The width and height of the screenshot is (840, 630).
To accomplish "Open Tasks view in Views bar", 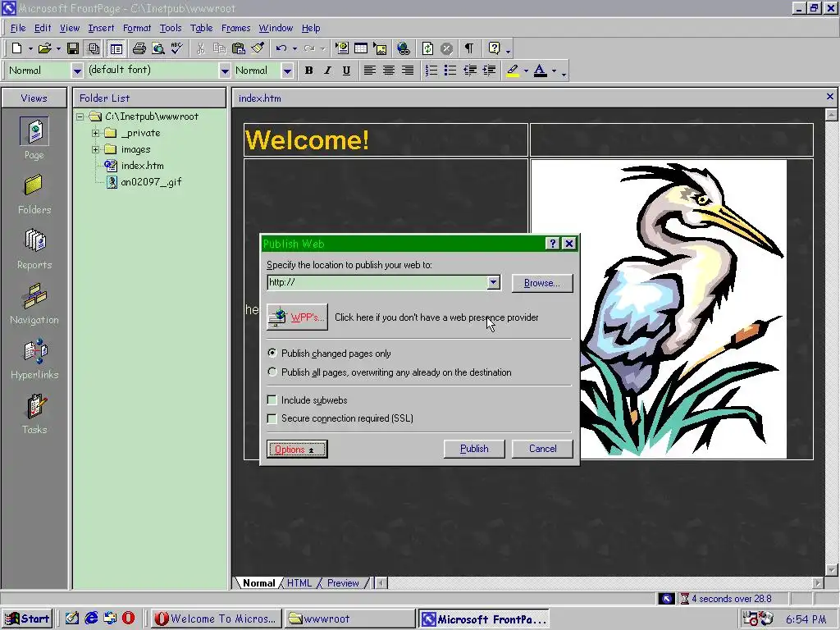I will click(34, 414).
